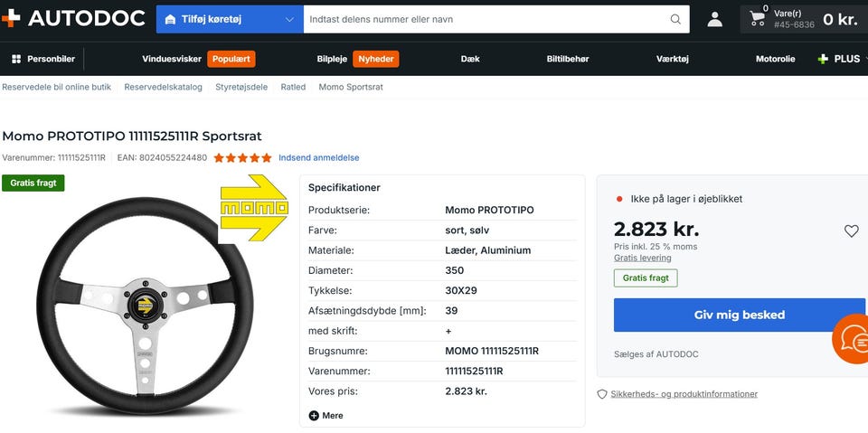
Task: Open the Vinduesvisker menu item
Action: (x=172, y=59)
